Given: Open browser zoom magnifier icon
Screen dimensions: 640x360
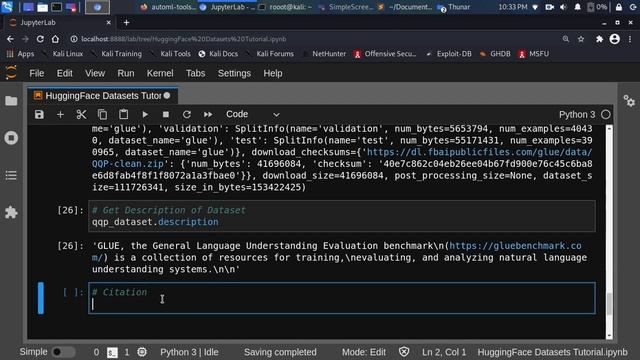Looking at the screenshot, I should pos(566,39).
